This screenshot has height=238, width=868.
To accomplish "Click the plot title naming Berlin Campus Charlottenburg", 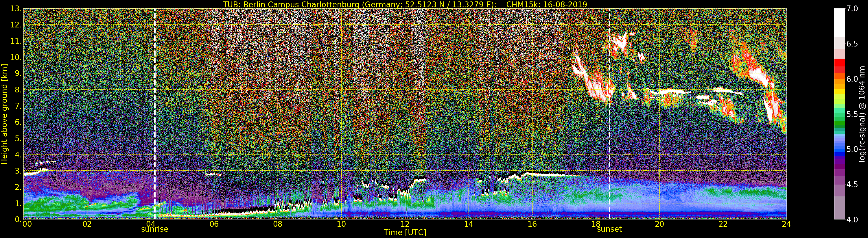I will pyautogui.click(x=405, y=4).
